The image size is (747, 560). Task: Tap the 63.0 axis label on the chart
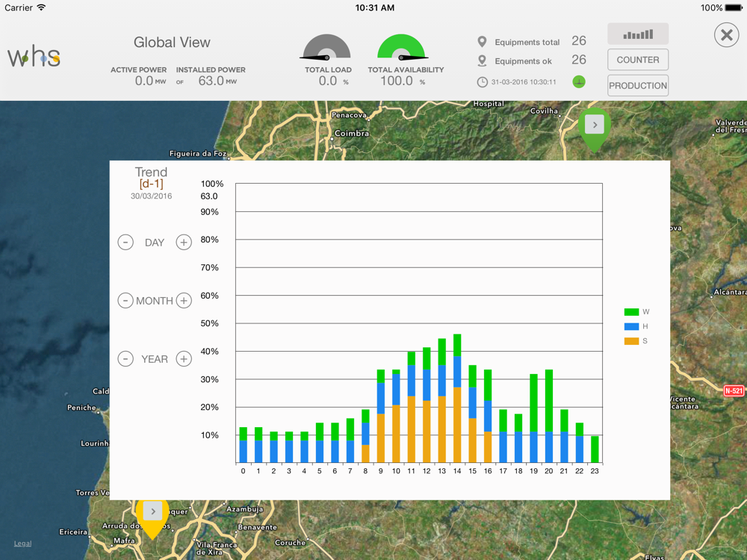209,196
